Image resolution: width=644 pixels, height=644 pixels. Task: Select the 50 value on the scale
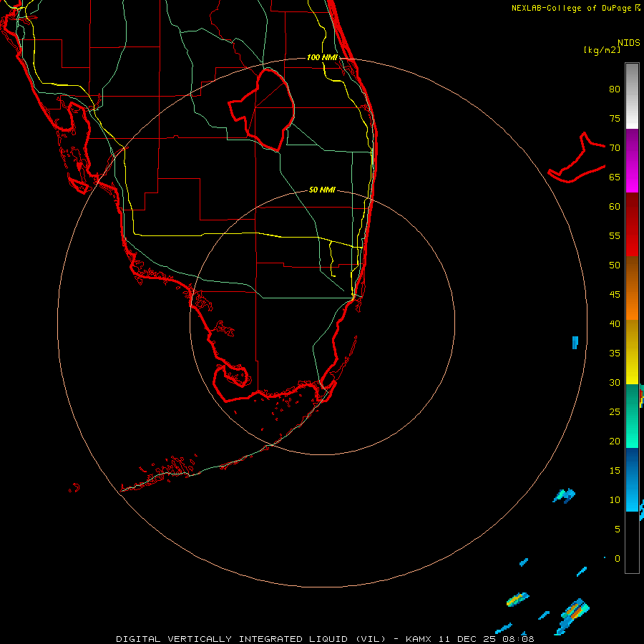615,265
